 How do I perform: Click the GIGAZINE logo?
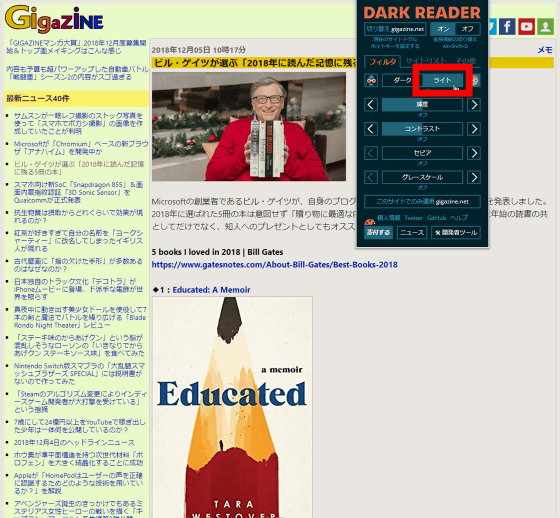click(54, 18)
